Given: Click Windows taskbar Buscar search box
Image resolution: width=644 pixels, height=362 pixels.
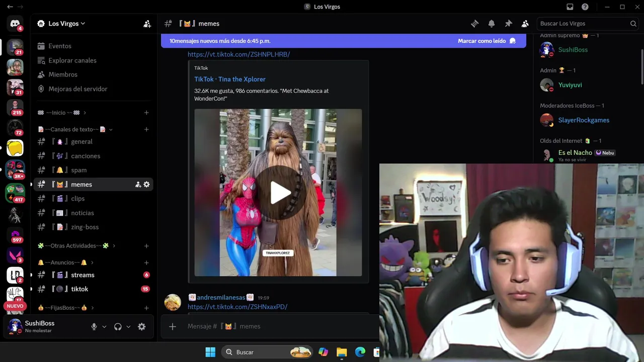Looking at the screenshot, I should click(x=268, y=352).
